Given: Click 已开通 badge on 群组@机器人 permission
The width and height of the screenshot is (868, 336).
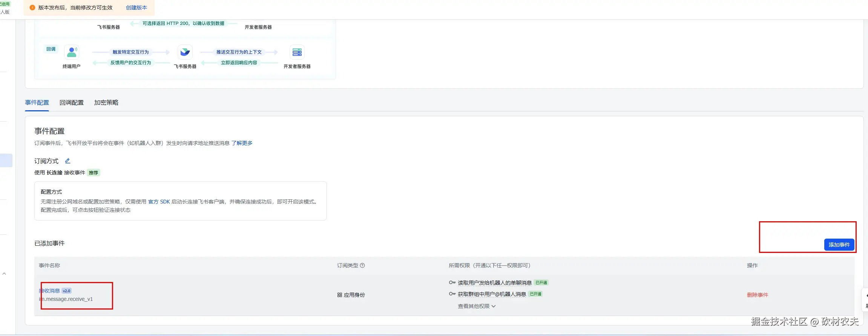Looking at the screenshot, I should point(535,294).
